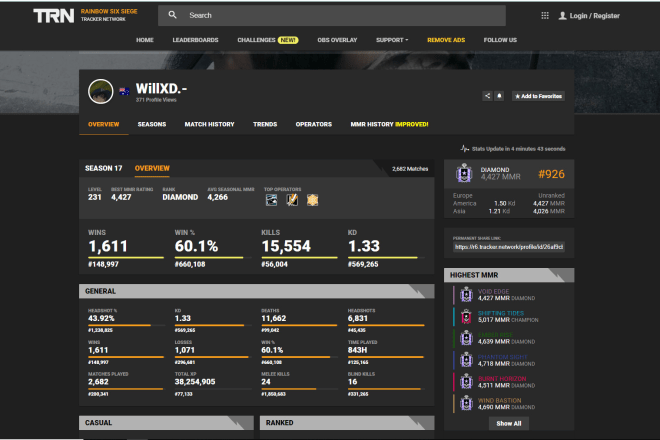Viewport: 660px width, 440px height.
Task: Click the Void Edge rank badge
Action: click(466, 294)
